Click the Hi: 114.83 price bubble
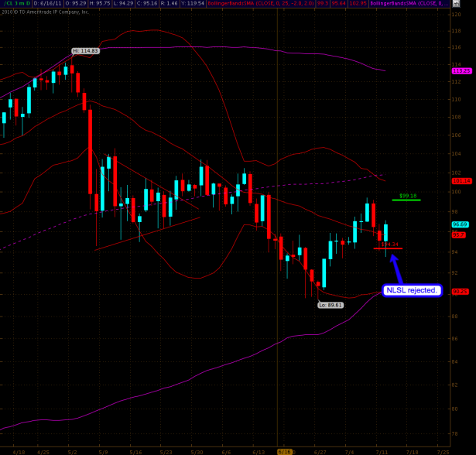 [86, 51]
